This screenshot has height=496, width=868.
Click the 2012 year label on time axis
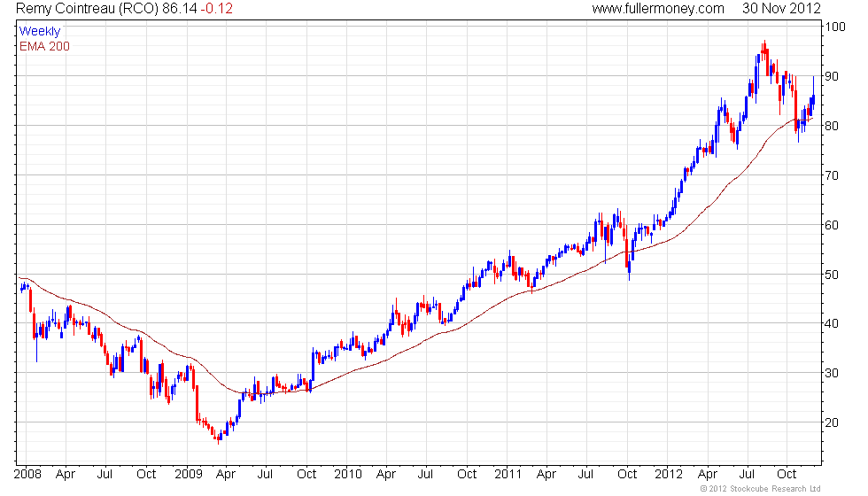coord(669,475)
